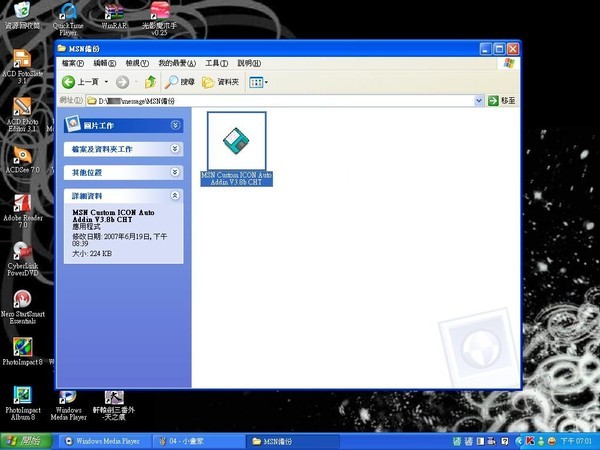This screenshot has height=450, width=600.
Task: Click the folder icon in the title bar
Action: (62, 48)
